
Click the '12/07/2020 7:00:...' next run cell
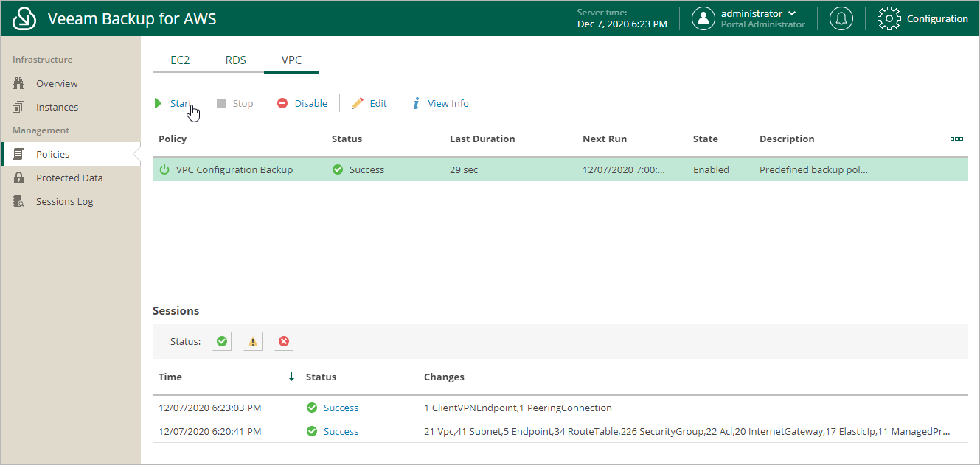[x=624, y=169]
